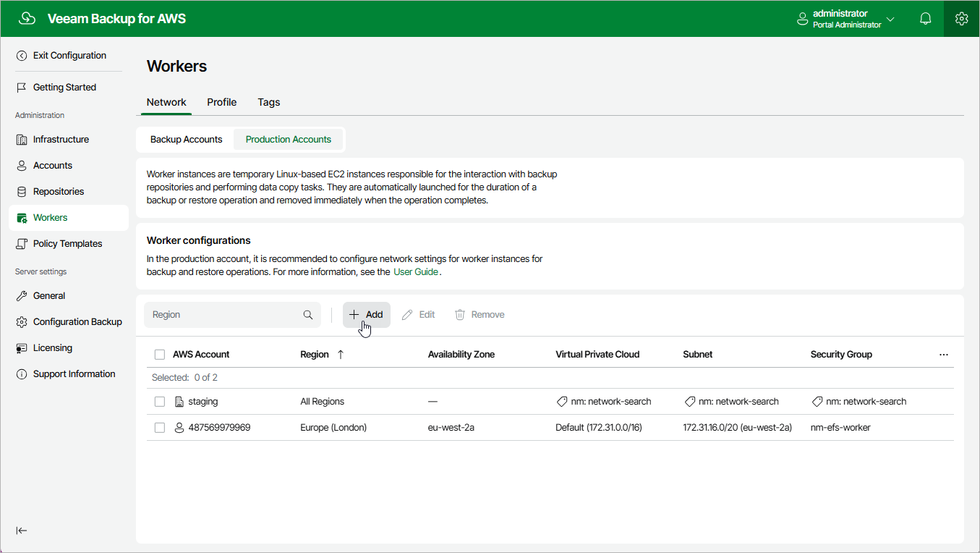Click the General wrench icon
Viewport: 980px width, 553px height.
22,296
